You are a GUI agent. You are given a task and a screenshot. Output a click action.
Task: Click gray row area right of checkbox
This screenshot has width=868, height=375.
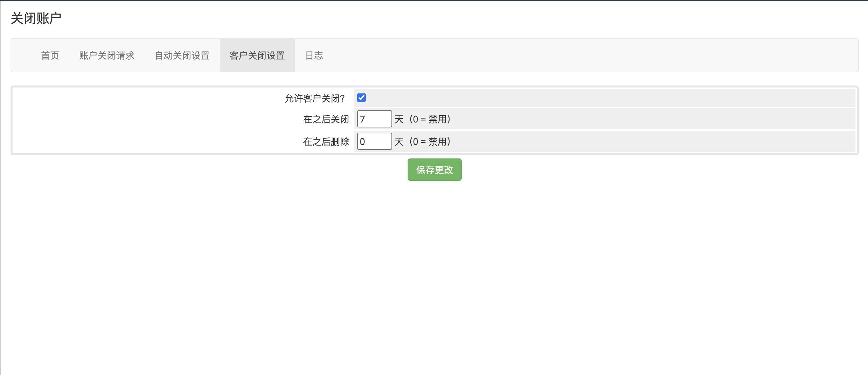coord(606,98)
